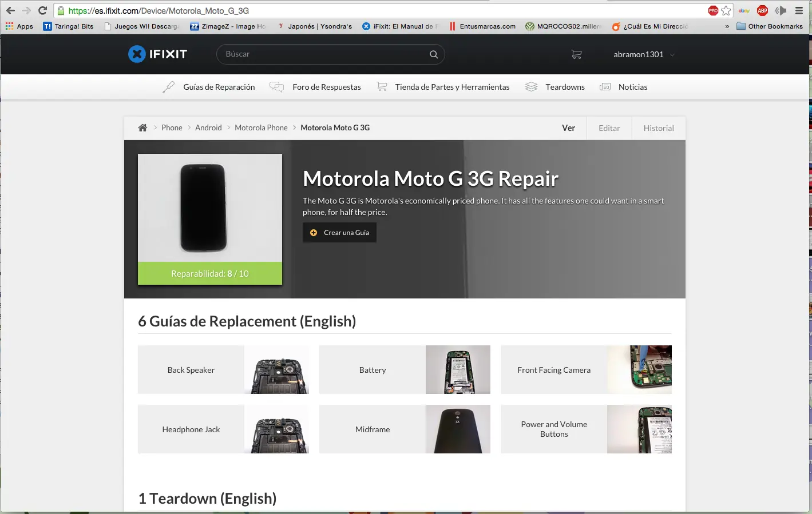This screenshot has width=812, height=514.
Task: Open the Headphone Jack guide
Action: (223, 429)
